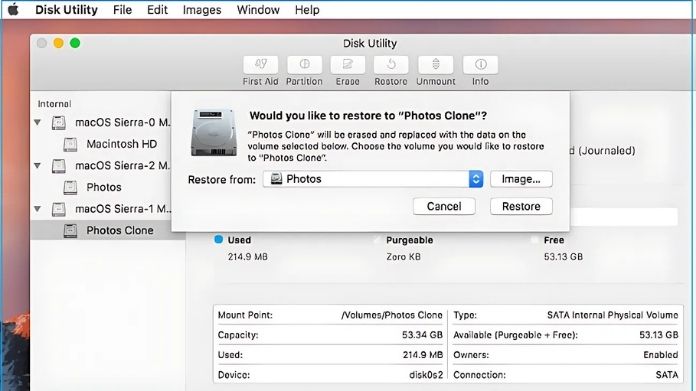Click the Device value disk0s2
The height and width of the screenshot is (391, 696).
(426, 375)
